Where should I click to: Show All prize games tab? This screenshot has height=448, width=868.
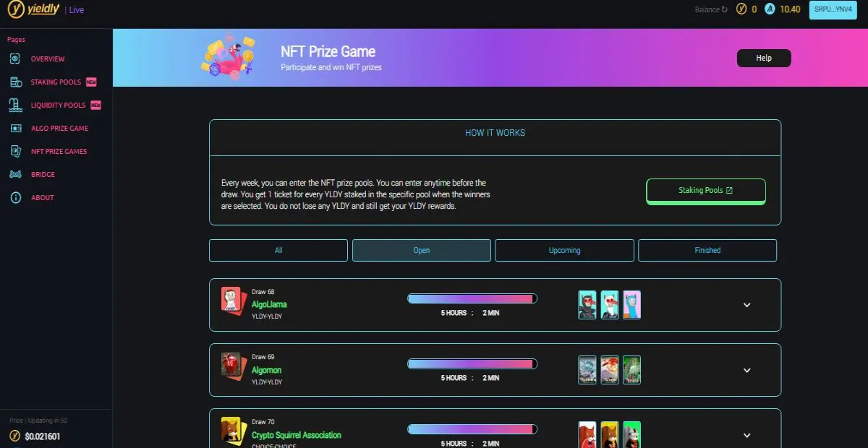[x=278, y=250]
